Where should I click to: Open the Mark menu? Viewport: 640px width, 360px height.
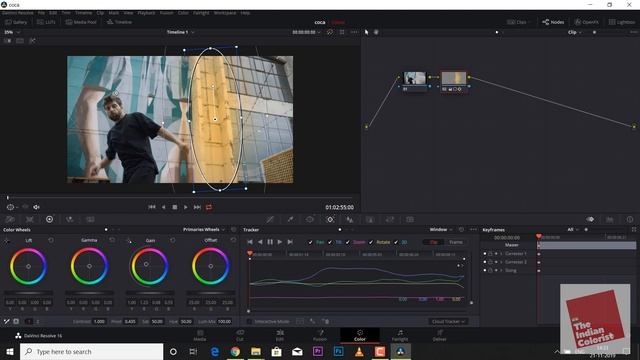(x=113, y=13)
